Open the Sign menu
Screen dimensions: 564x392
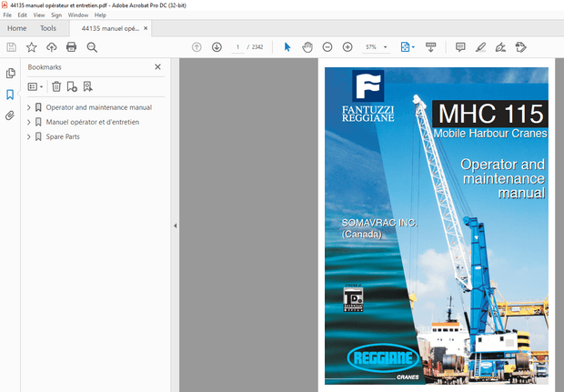point(56,15)
